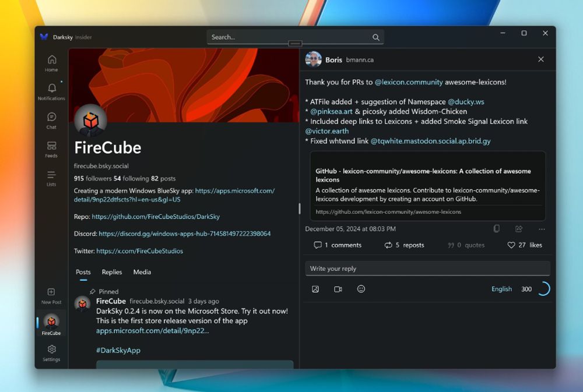
Task: Open the post's more options menu
Action: pos(542,229)
